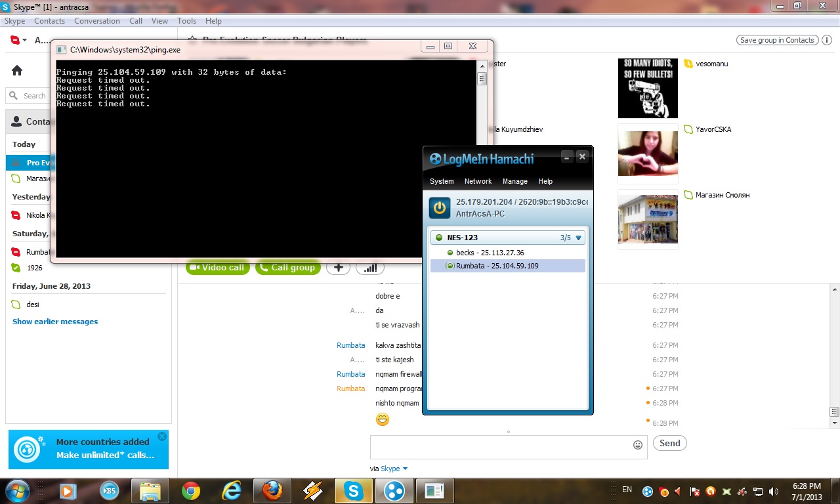Click vesomanu's So Many Idiots avatar
Screen dimensions: 840x504
pyautogui.click(x=648, y=89)
